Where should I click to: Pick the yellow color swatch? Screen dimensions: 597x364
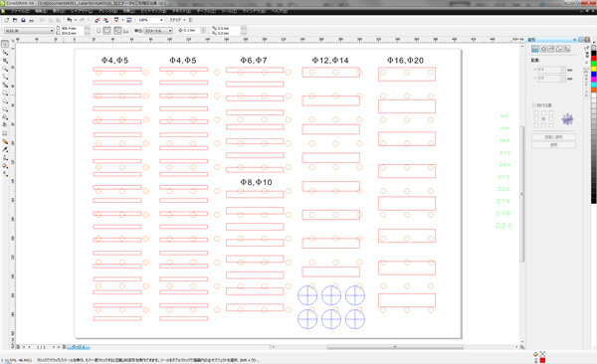594,69
